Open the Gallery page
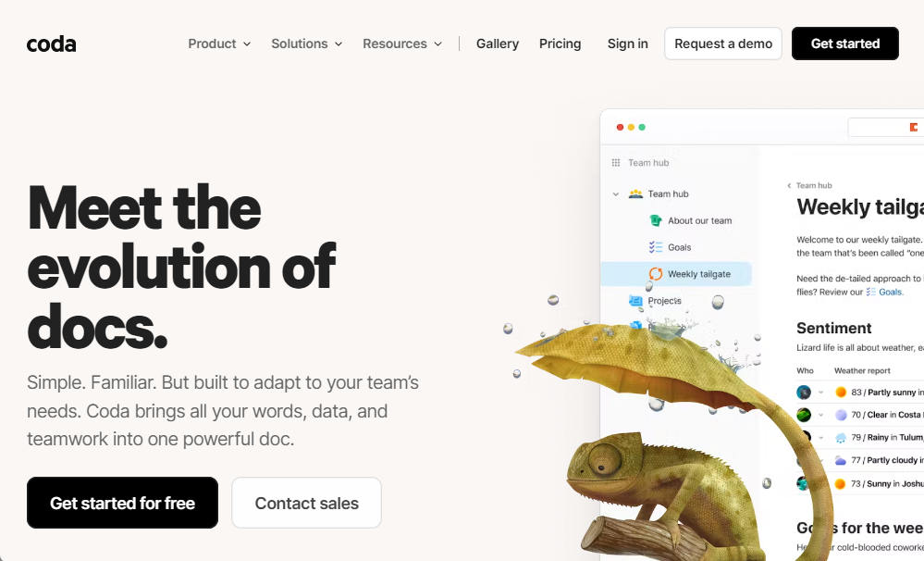Screen dimensions: 924x561 tap(498, 44)
